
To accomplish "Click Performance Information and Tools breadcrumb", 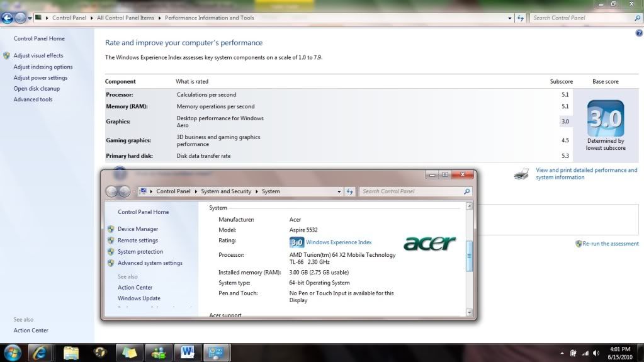I will (x=209, y=18).
